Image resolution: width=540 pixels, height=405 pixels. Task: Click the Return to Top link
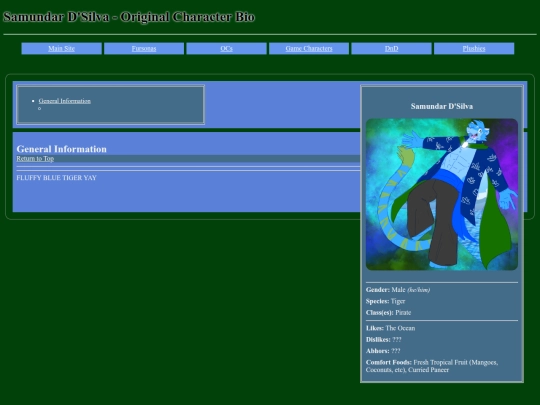pyautogui.click(x=35, y=158)
